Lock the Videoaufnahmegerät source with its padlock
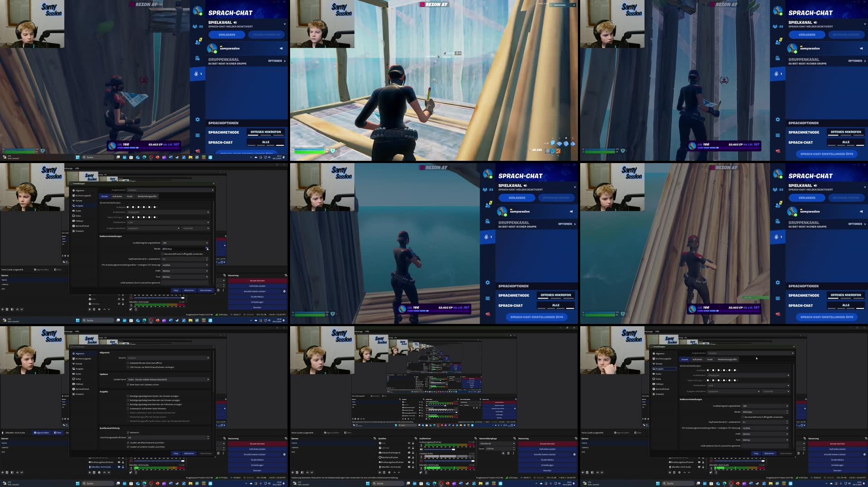 (413, 453)
